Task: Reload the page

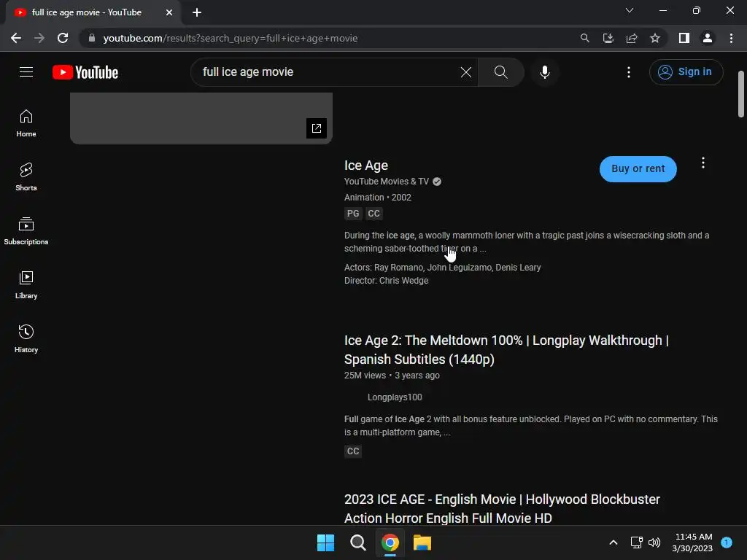Action: click(x=63, y=38)
